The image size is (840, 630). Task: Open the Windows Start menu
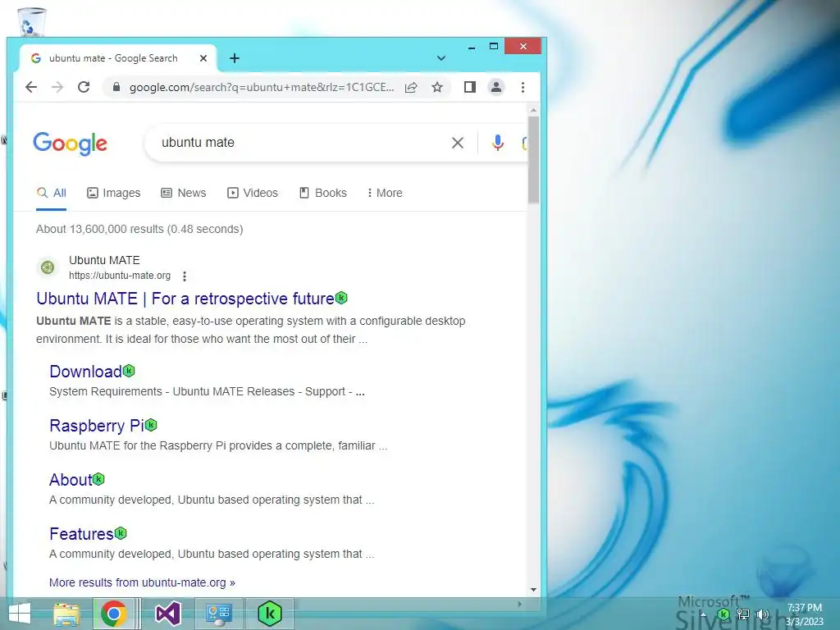pos(20,614)
